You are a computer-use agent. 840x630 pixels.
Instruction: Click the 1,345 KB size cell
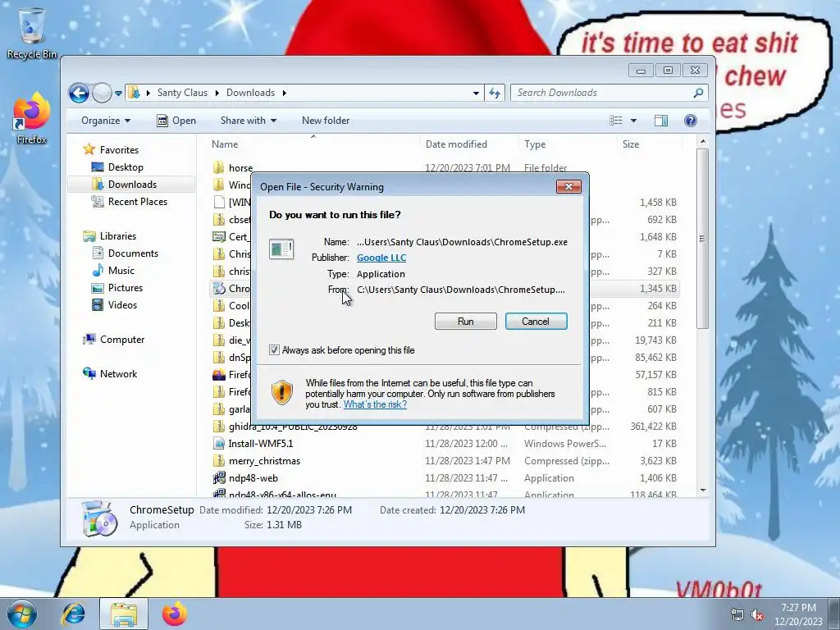tap(658, 288)
